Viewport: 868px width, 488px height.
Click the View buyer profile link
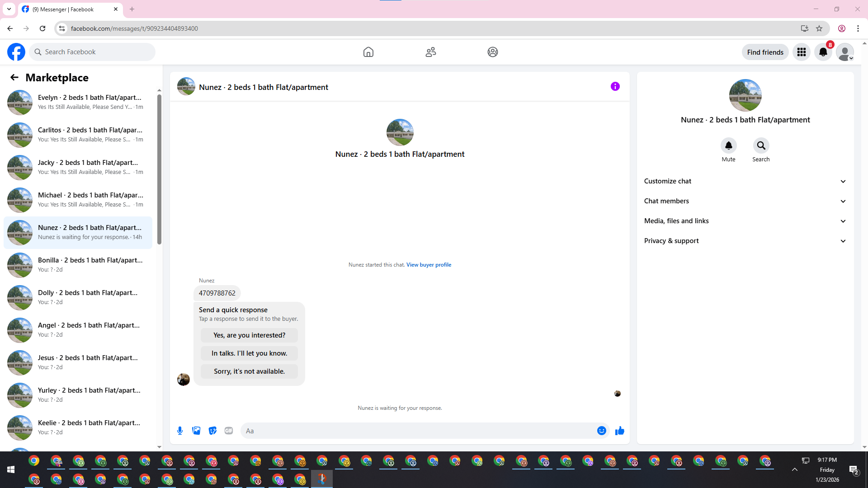point(429,265)
